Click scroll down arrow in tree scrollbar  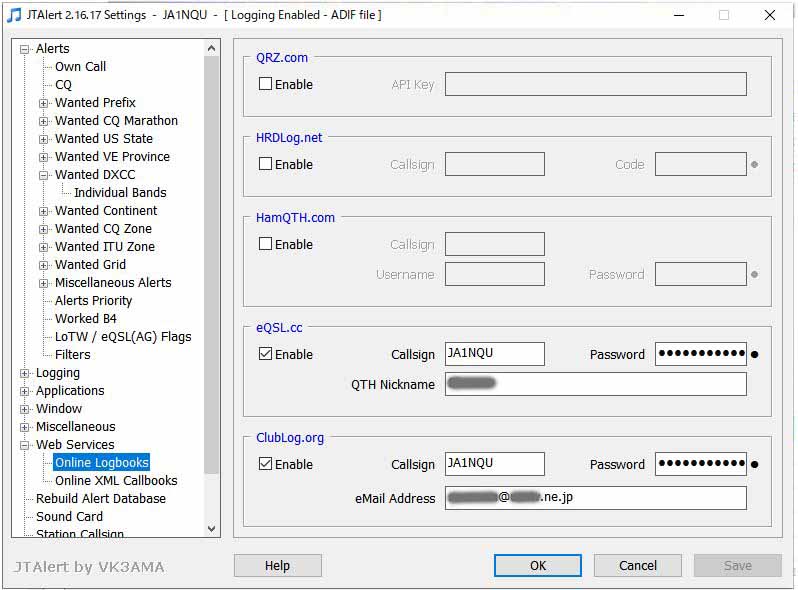[211, 528]
